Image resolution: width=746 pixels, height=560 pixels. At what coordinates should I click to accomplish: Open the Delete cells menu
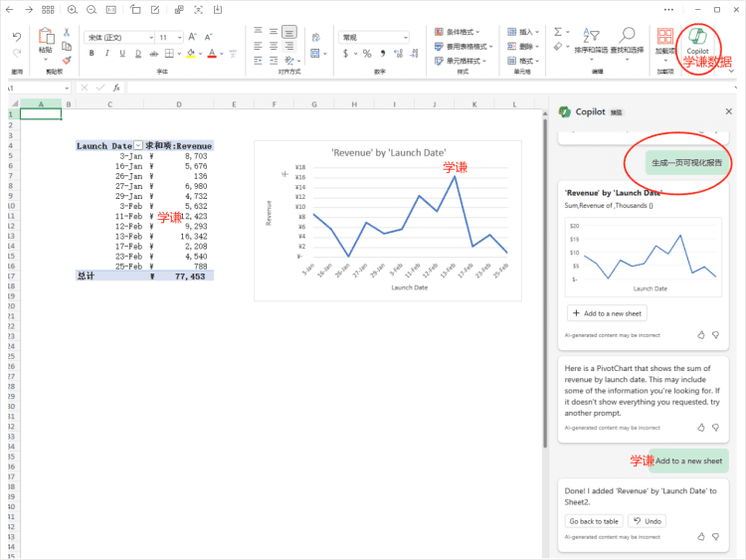point(523,46)
